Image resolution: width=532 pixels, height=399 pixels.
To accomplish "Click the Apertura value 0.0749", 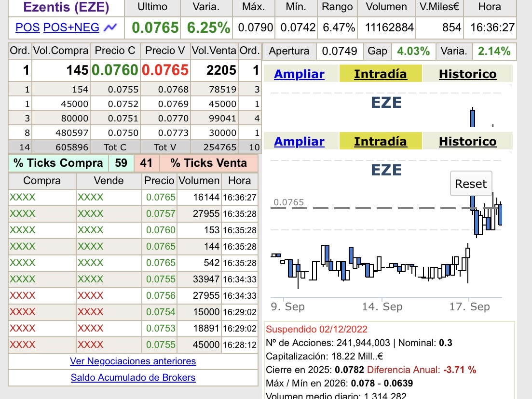I will click(339, 51).
